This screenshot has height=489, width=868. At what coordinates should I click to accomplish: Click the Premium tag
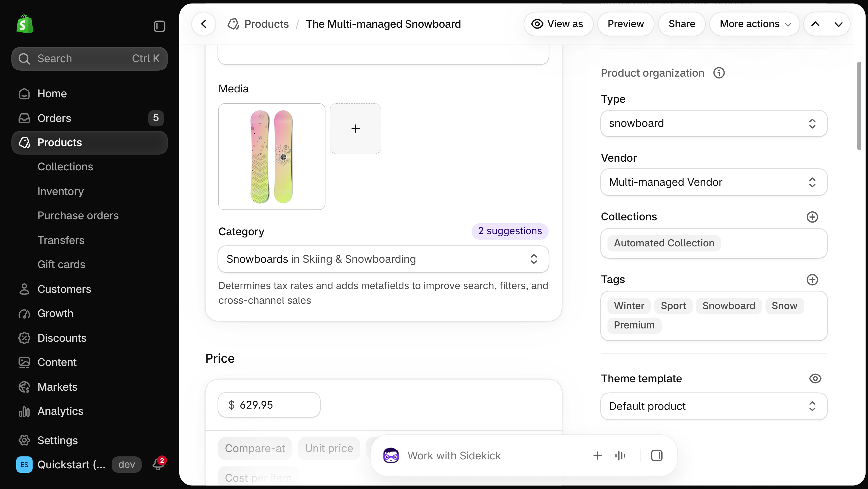pos(634,325)
